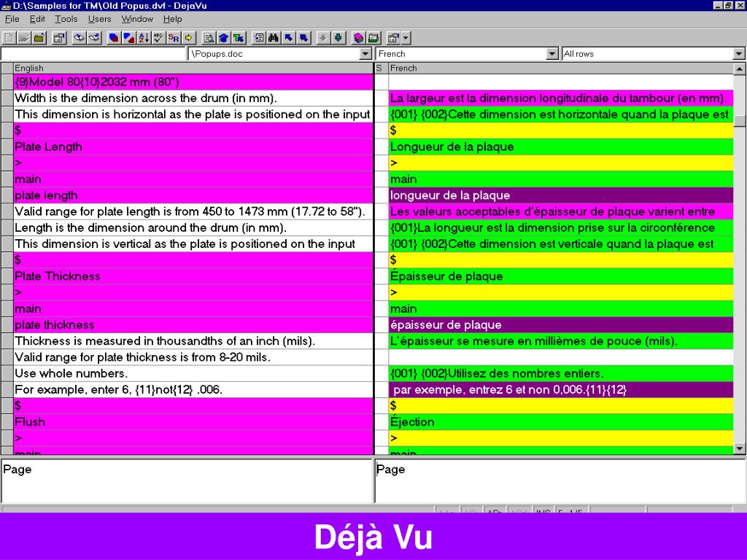The width and height of the screenshot is (747, 560).
Task: Click the A-Z sort icon
Action: coord(144,38)
